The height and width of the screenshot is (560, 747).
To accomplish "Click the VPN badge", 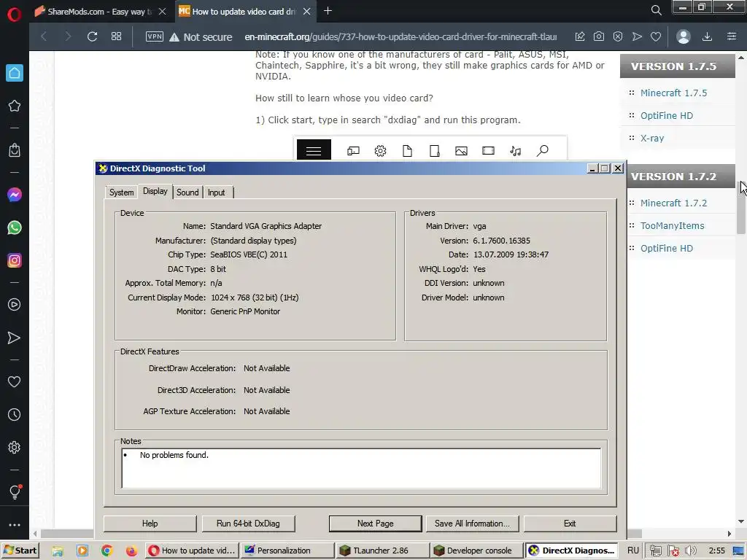I will (x=155, y=36).
